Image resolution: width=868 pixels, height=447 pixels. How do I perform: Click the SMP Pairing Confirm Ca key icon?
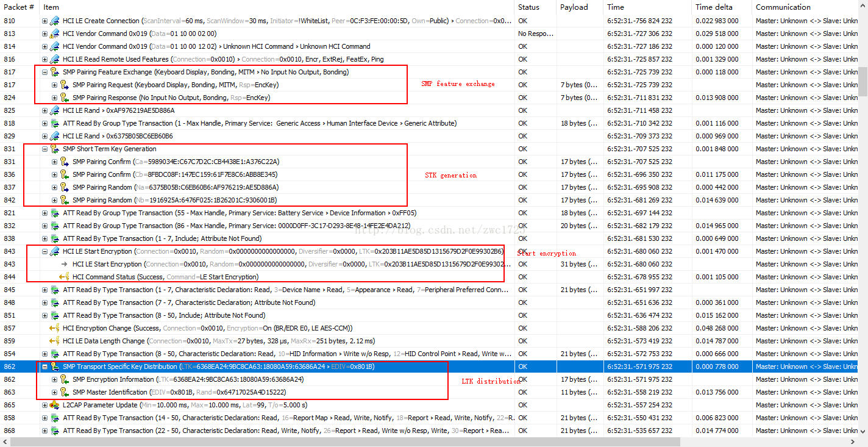65,162
